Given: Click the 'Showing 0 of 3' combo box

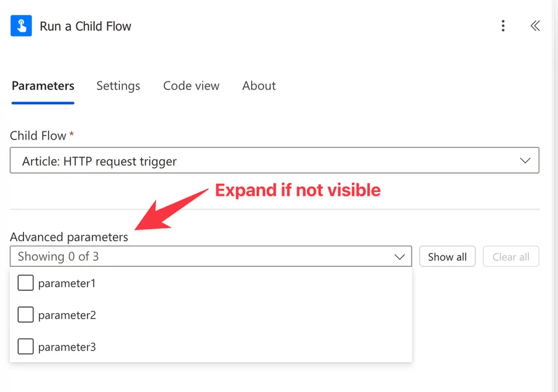Looking at the screenshot, I should (x=198, y=257).
